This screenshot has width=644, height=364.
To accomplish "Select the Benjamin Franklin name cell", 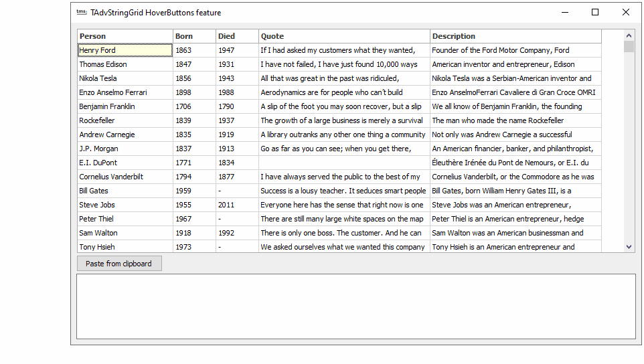I will coord(125,106).
